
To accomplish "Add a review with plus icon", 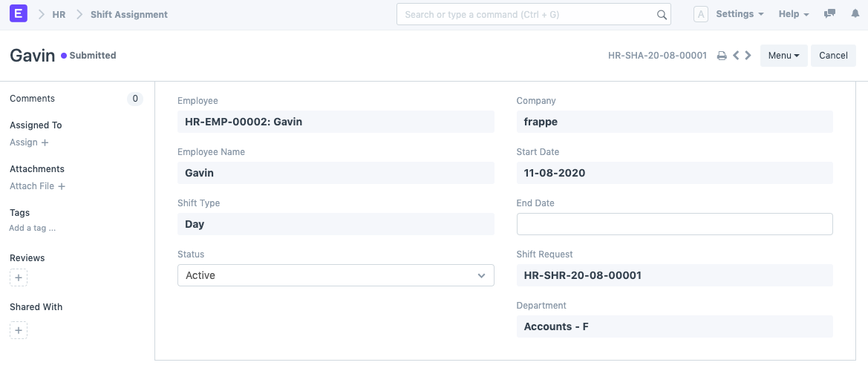I will [x=19, y=277].
